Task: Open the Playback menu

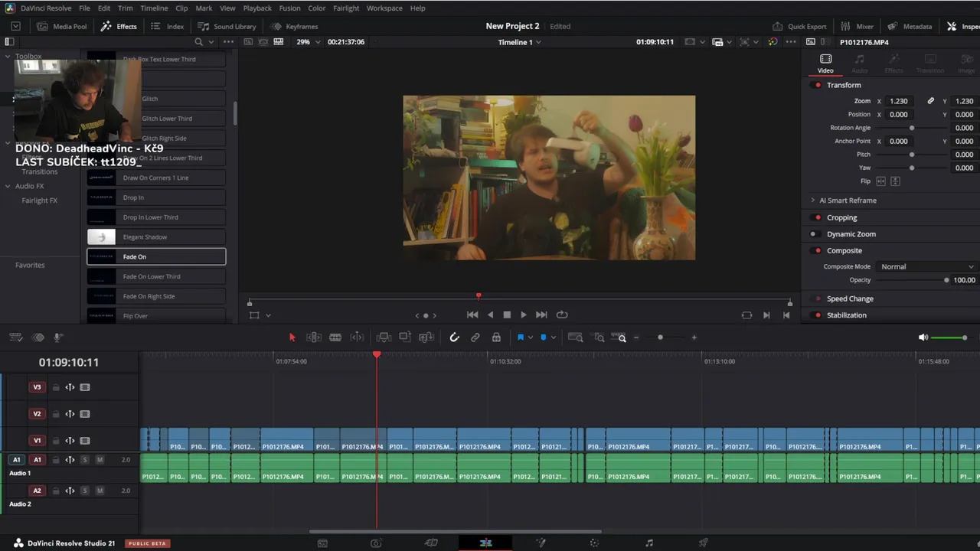Action: coord(257,8)
